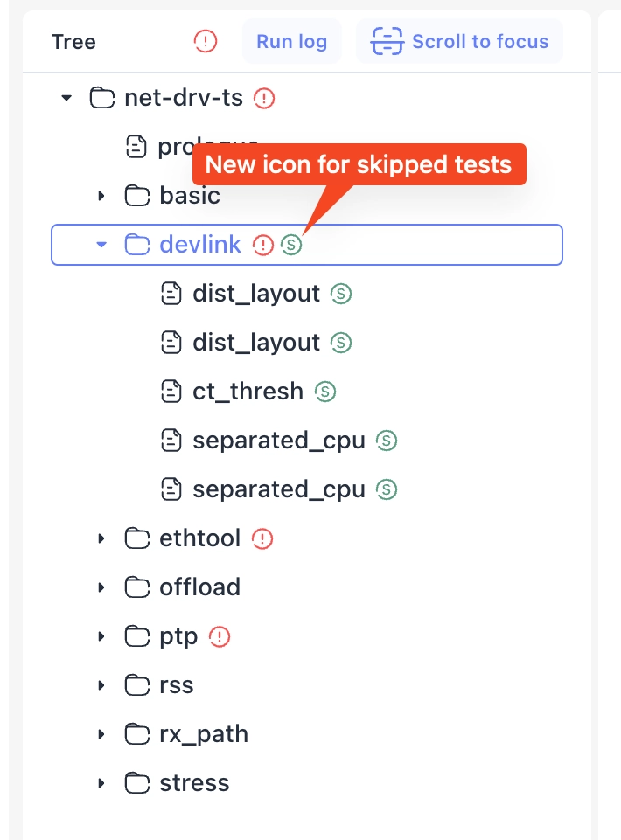Click the skipped icon on first separated_cpu test
Image resolution: width=621 pixels, height=840 pixels.
pyautogui.click(x=386, y=441)
